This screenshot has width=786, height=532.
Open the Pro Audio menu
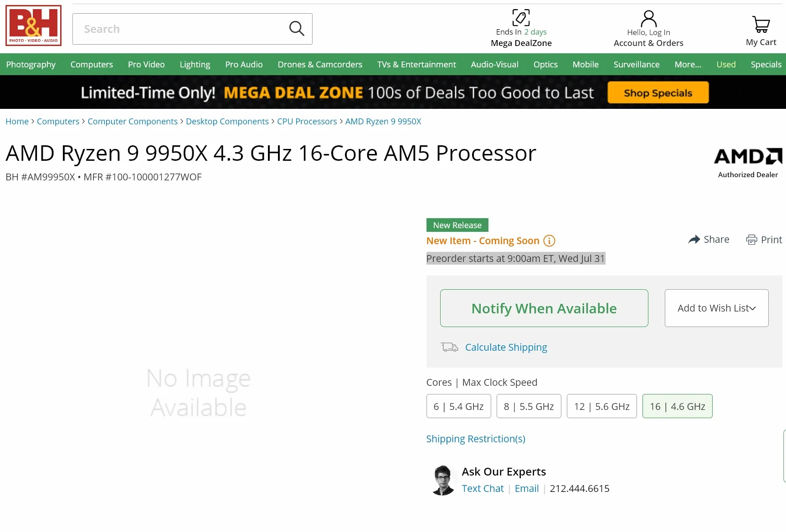(x=244, y=64)
